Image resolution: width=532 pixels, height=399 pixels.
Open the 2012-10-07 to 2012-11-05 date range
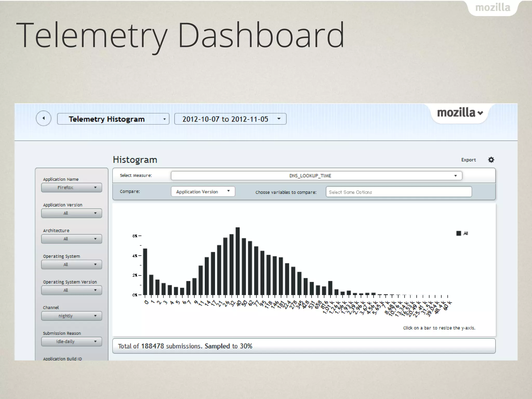point(230,119)
